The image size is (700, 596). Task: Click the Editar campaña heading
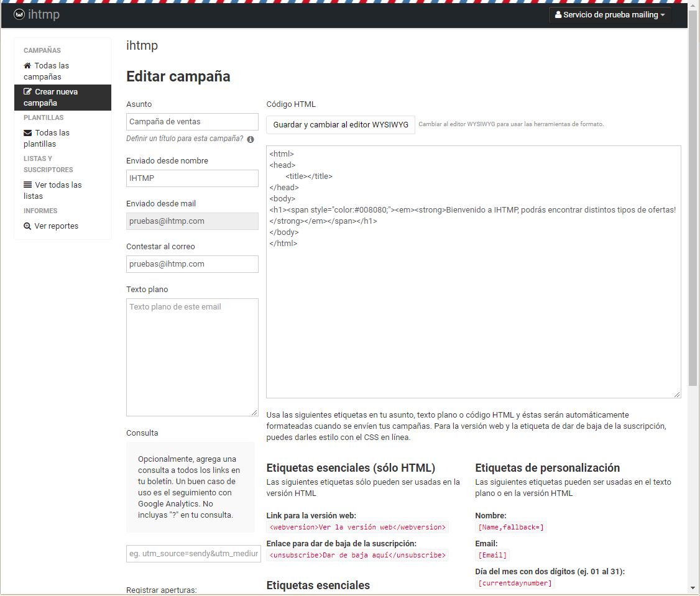point(178,76)
